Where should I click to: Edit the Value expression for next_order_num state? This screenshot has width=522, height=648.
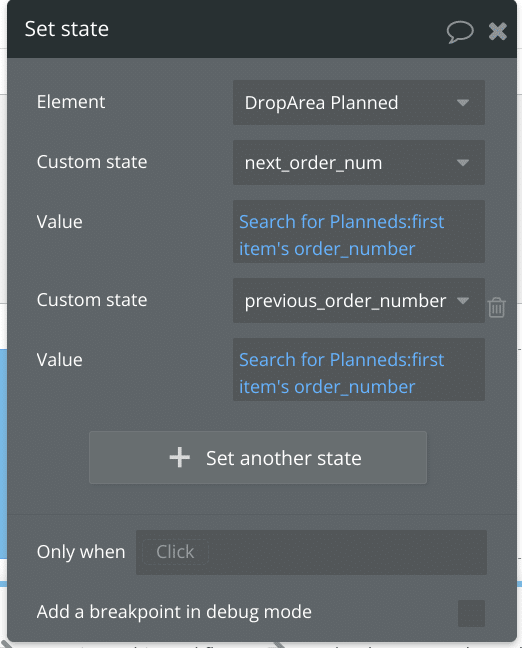[359, 231]
